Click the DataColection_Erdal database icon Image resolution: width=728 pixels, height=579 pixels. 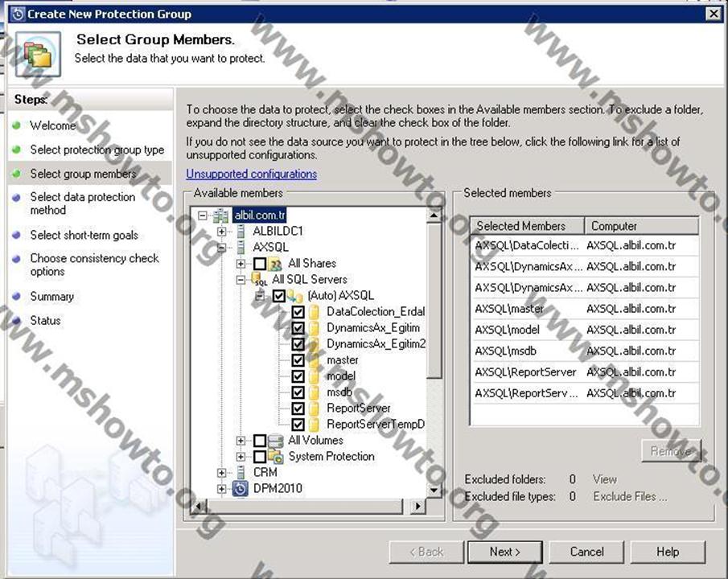tap(315, 312)
